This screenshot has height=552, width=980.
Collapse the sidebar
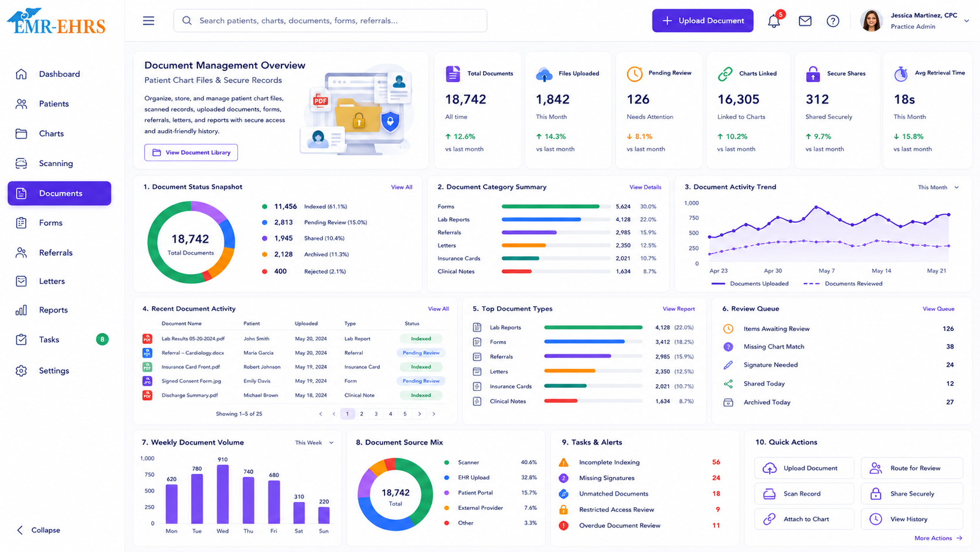coord(39,530)
